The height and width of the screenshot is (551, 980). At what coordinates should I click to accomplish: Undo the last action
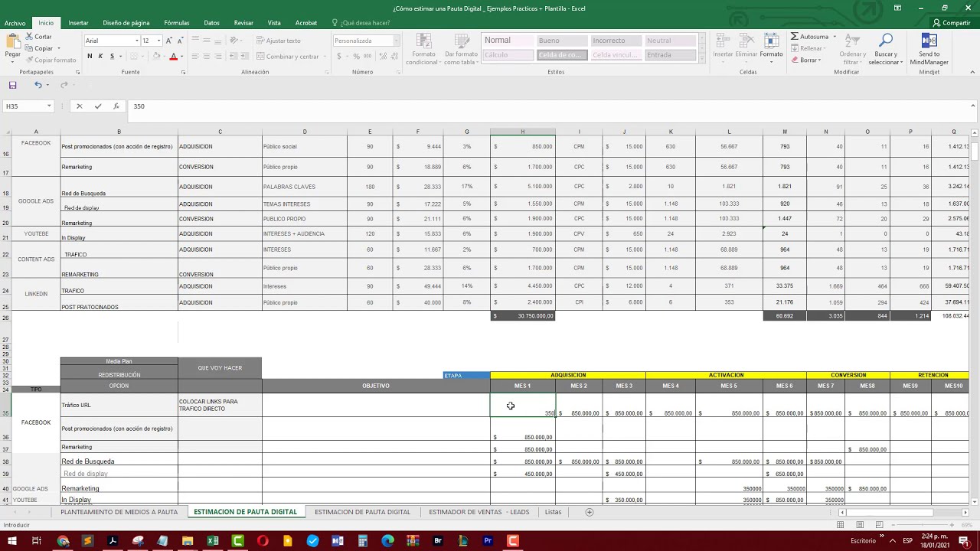point(38,85)
